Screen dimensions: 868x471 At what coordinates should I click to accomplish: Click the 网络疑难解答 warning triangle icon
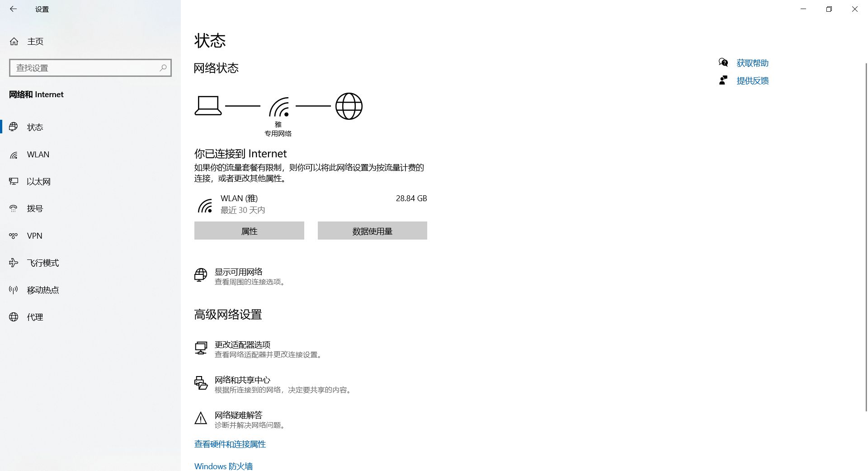[201, 419]
